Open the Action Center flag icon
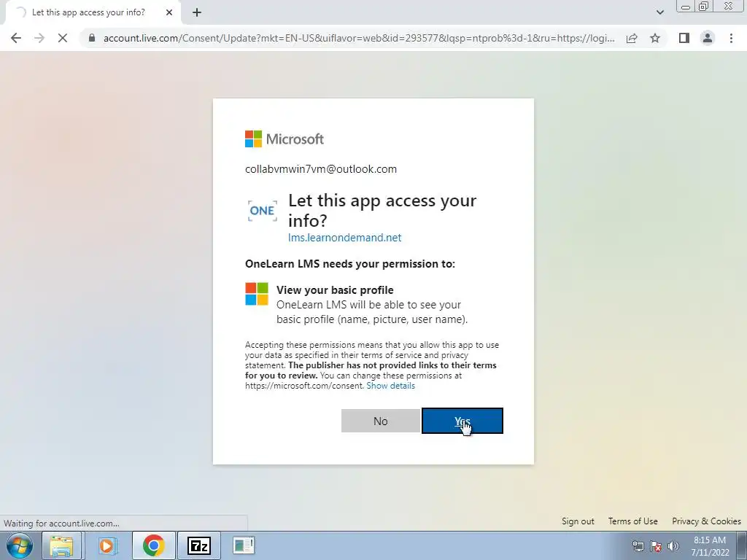Image resolution: width=747 pixels, height=560 pixels. click(656, 546)
